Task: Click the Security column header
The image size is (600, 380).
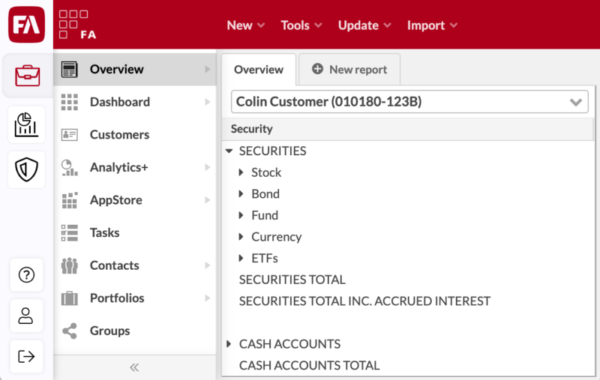Action: [408, 129]
